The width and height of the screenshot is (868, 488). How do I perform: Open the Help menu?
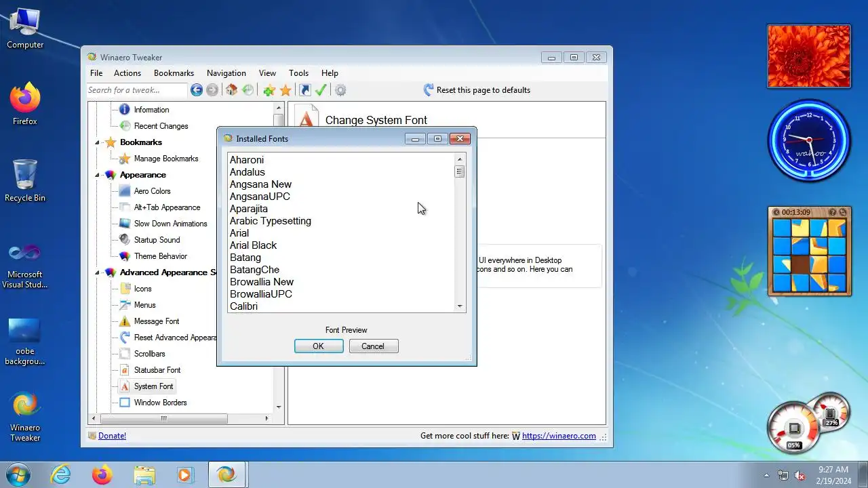pyautogui.click(x=330, y=73)
